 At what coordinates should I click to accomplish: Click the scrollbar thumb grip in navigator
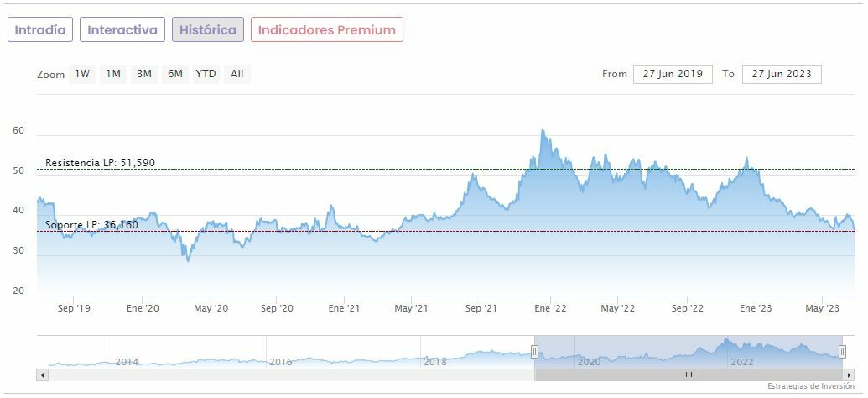coord(688,374)
